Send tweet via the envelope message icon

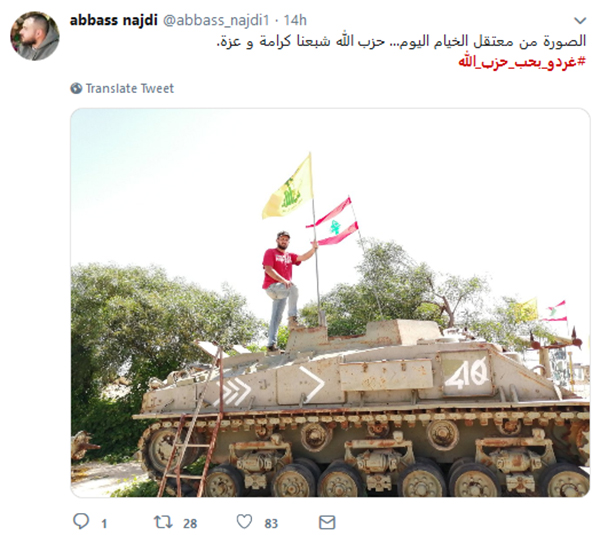pyautogui.click(x=327, y=522)
